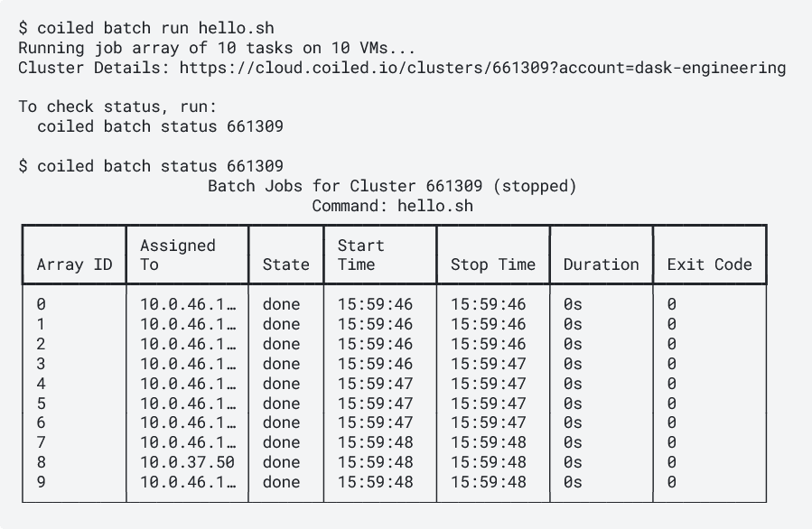Image resolution: width=812 pixels, height=529 pixels.
Task: Select the 'Start Time' column header
Action: point(361,255)
